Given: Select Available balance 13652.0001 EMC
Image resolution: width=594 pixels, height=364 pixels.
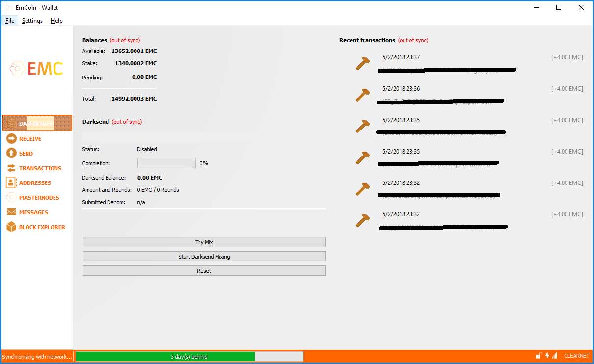Looking at the screenshot, I should (x=134, y=51).
